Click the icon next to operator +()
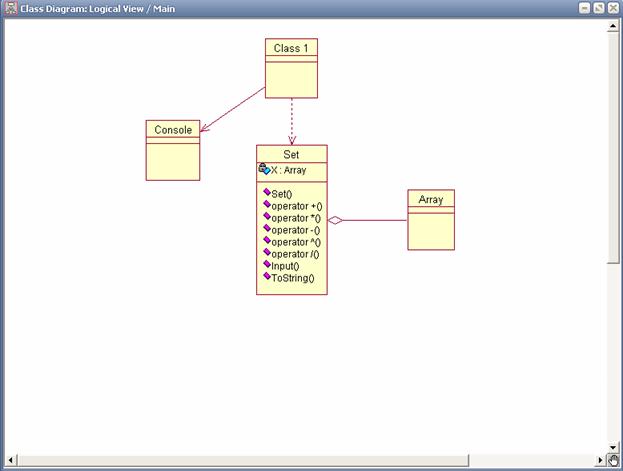The width and height of the screenshot is (623, 471). click(267, 204)
